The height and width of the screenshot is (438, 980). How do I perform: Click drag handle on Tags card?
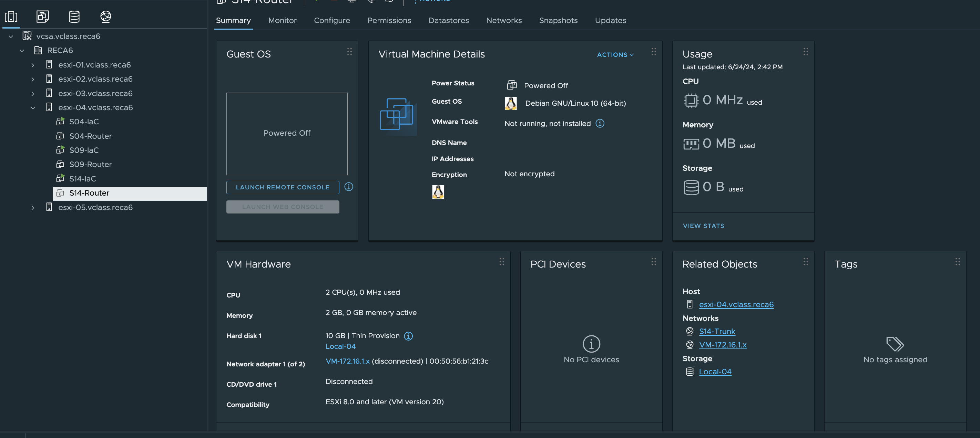(x=957, y=262)
